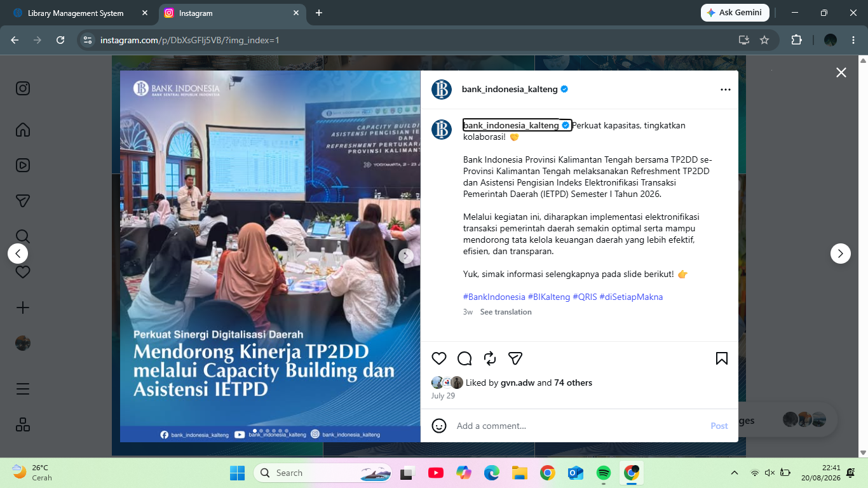Click the profile avatar beside the caption

click(x=442, y=129)
